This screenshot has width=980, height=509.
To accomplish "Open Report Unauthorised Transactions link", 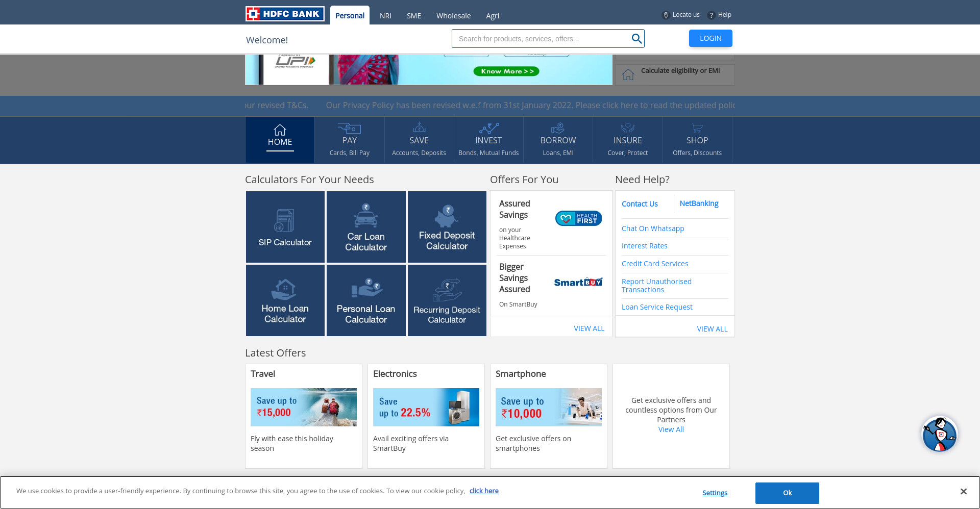I will pyautogui.click(x=656, y=286).
